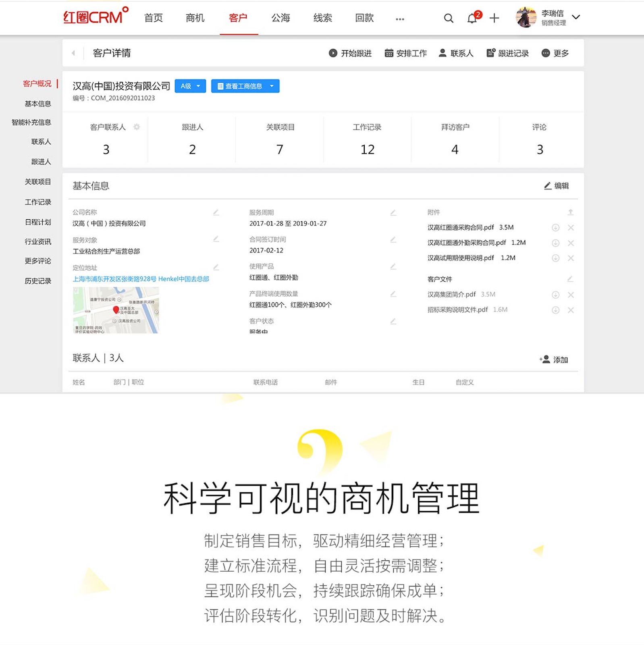Click upload icon beside 附件
Screen dimensions: 644x645
click(571, 212)
